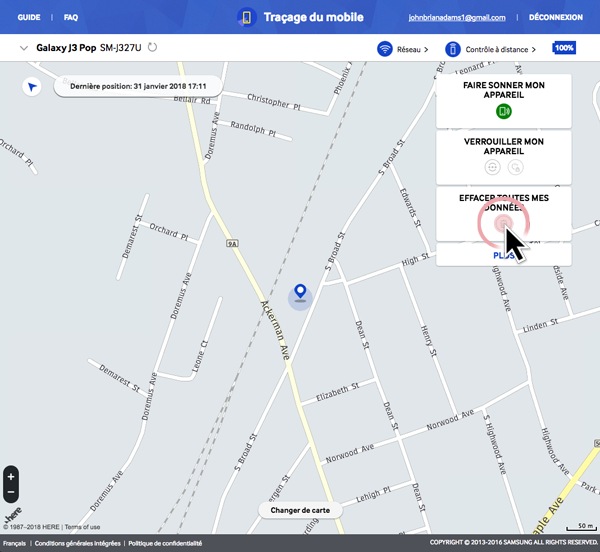Click the location arrow button

coord(32,87)
